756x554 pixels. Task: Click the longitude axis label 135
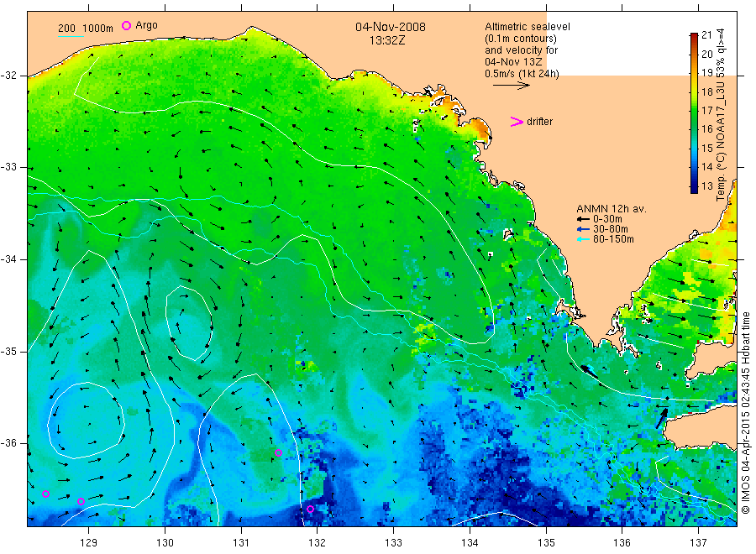click(546, 543)
